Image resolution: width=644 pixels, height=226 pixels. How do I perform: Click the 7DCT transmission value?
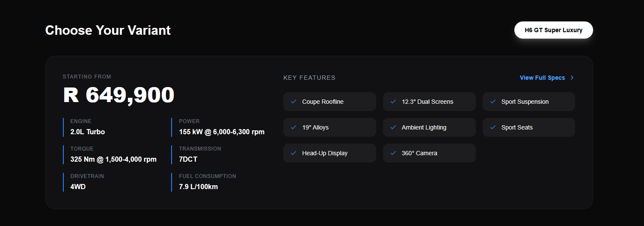188,159
